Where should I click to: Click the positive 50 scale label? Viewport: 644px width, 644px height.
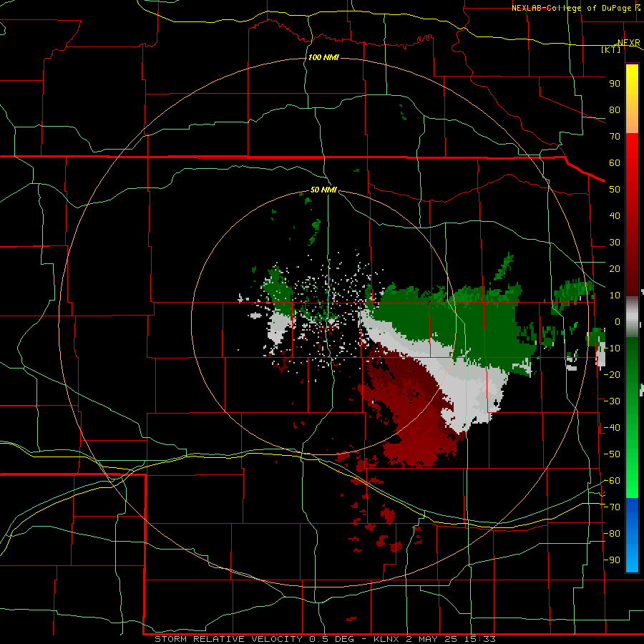[x=615, y=190]
